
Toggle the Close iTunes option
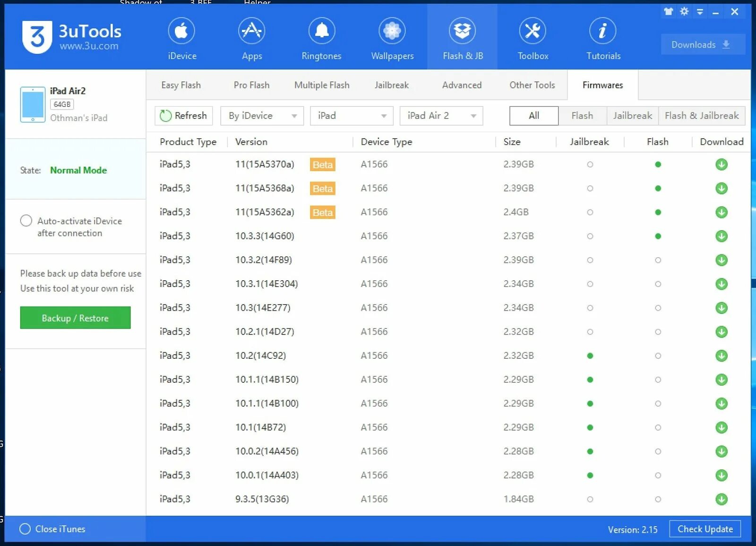click(25, 529)
